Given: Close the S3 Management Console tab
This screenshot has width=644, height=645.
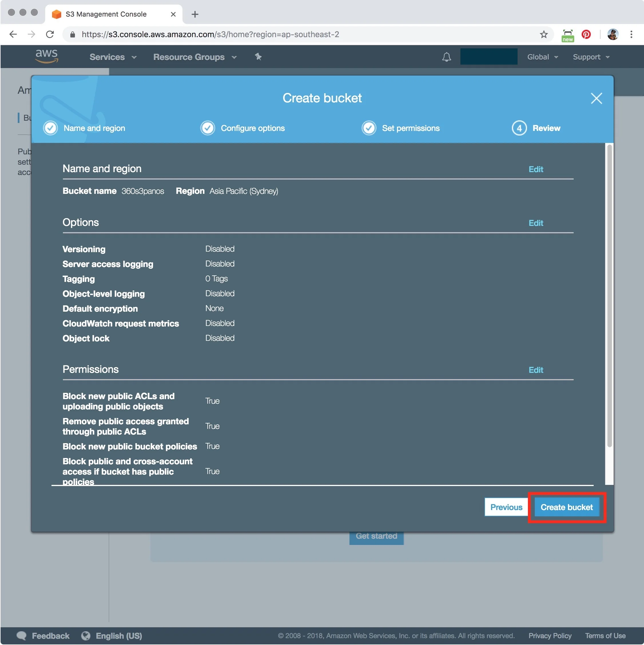Looking at the screenshot, I should coord(173,14).
